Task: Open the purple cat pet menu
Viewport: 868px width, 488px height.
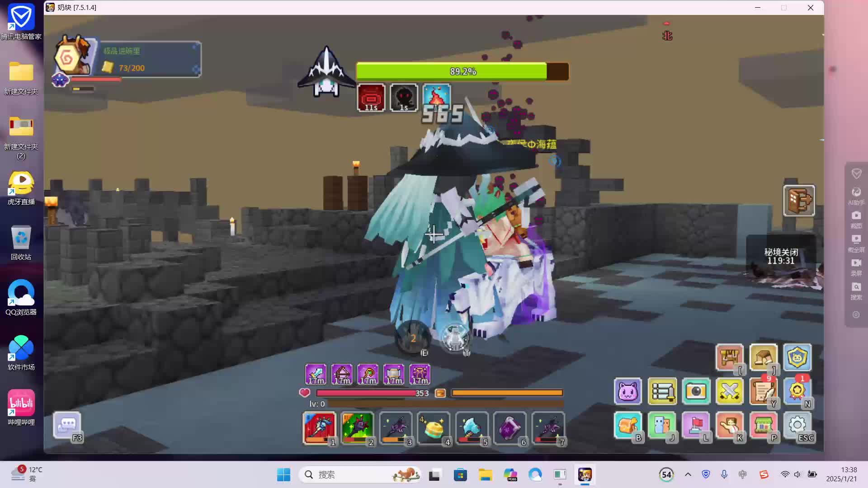Action: click(x=627, y=391)
